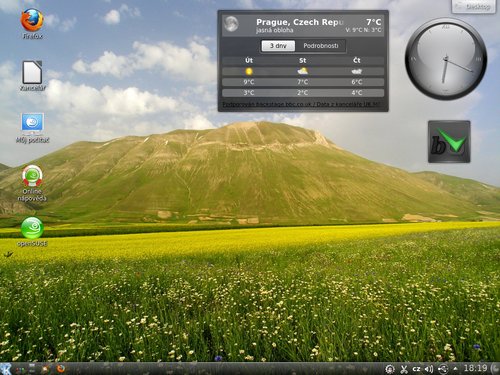Click the Prague, Czech Repu location title
This screenshot has width=500, height=375.
coord(300,22)
